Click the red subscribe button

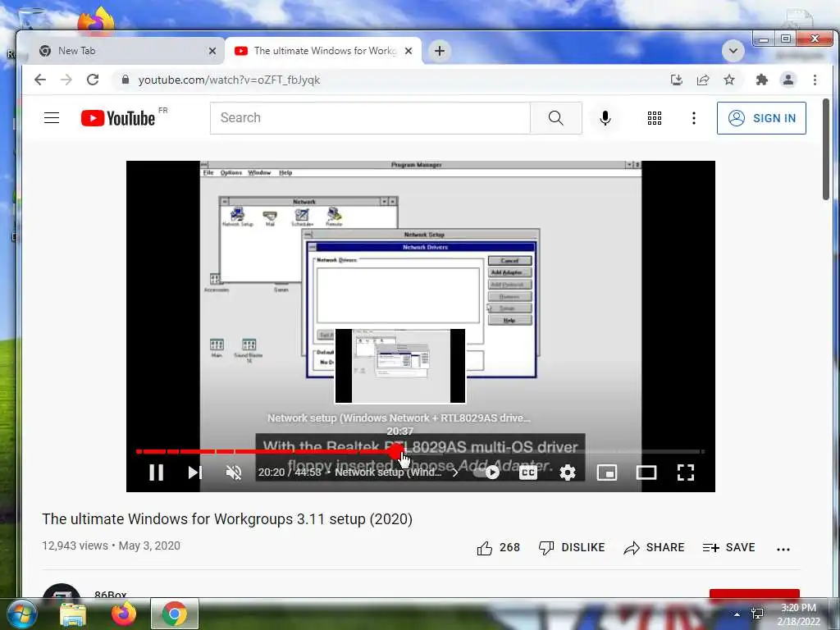755,594
